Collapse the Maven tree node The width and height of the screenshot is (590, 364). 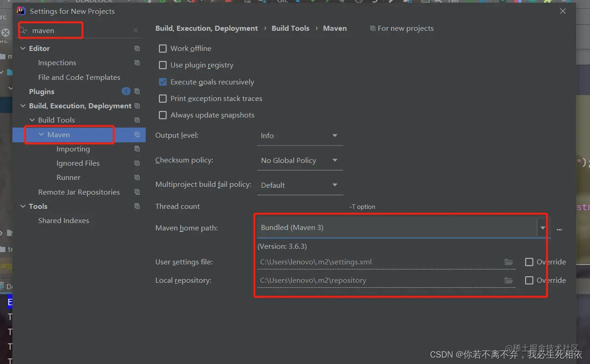click(41, 134)
